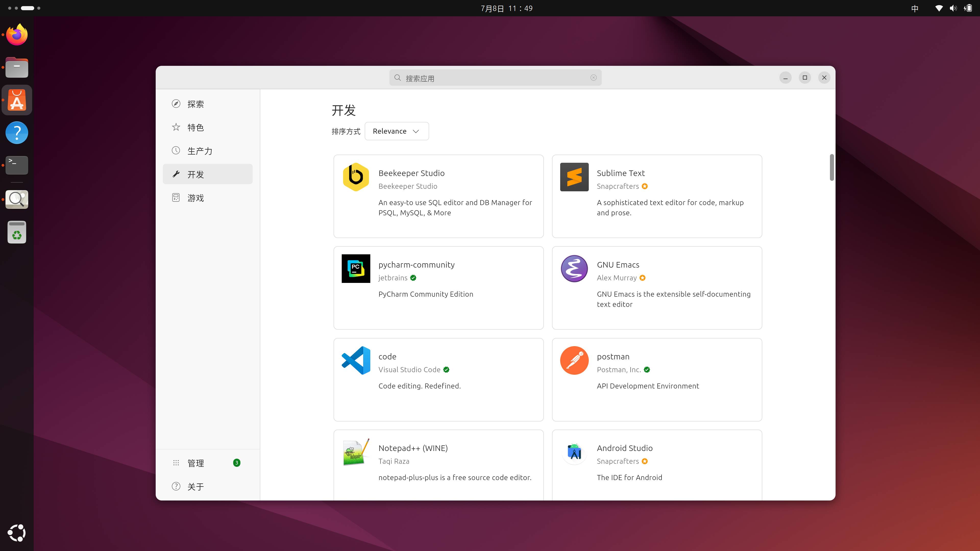Click the PyCharm community icon

[x=356, y=268]
